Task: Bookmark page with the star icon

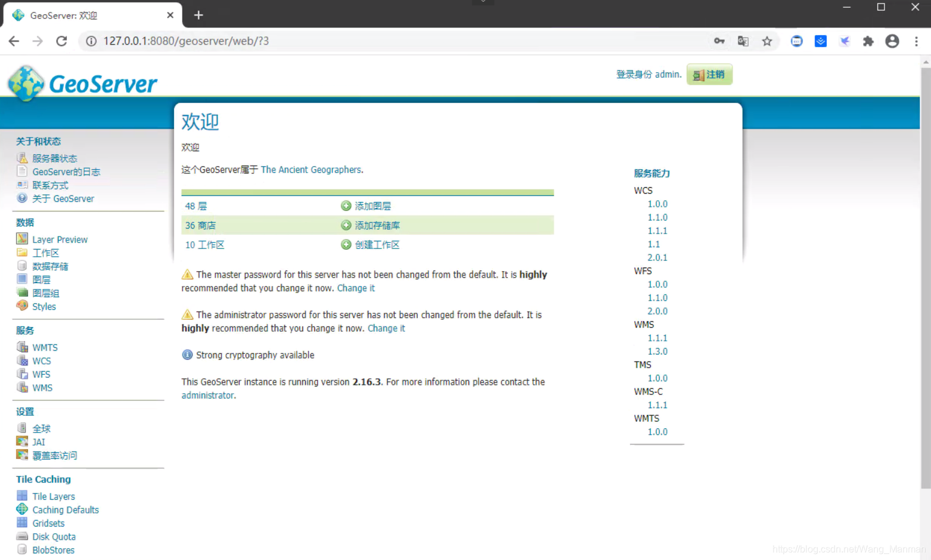Action: coord(767,41)
